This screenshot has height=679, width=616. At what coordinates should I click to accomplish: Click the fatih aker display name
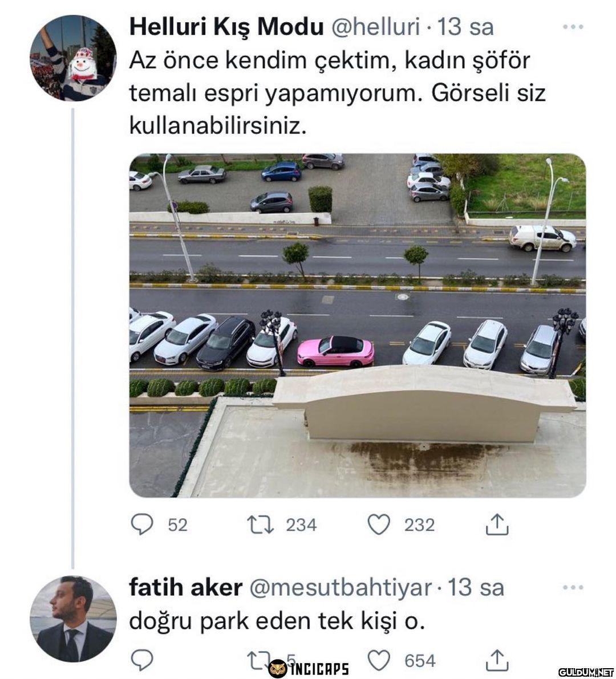click(185, 588)
